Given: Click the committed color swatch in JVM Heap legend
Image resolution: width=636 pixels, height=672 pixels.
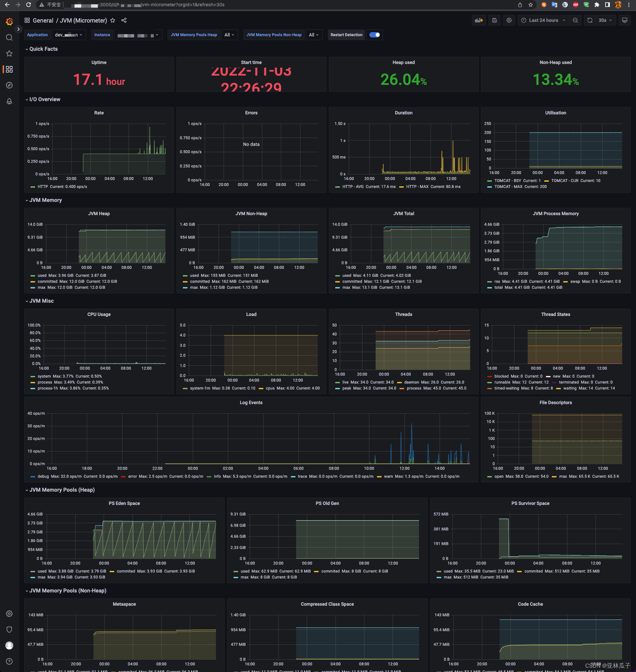Looking at the screenshot, I should pos(33,281).
